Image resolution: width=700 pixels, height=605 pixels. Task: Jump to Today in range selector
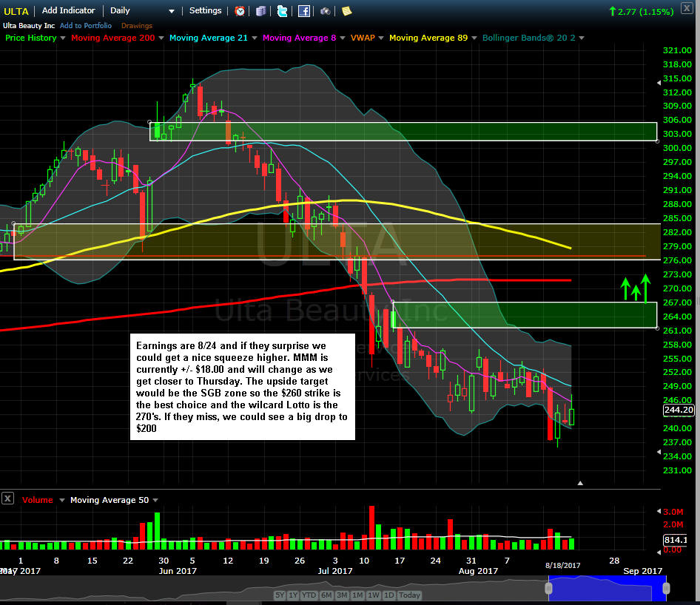(x=408, y=595)
